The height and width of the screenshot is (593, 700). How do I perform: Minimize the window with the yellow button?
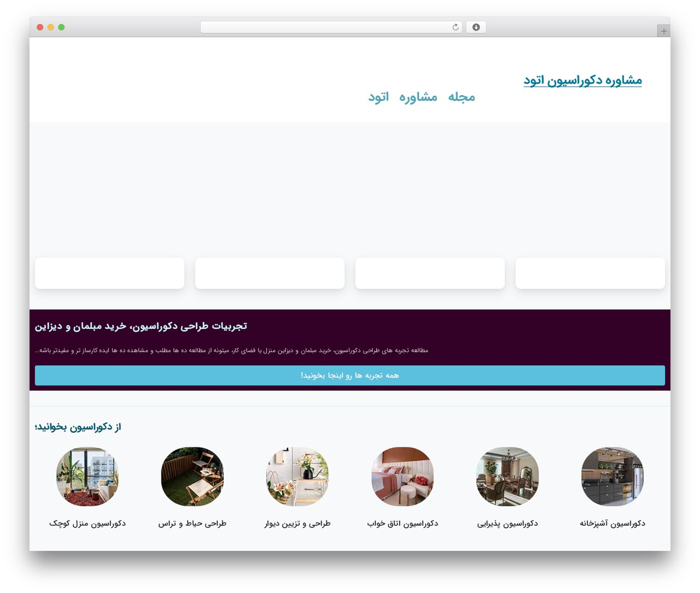pyautogui.click(x=50, y=27)
